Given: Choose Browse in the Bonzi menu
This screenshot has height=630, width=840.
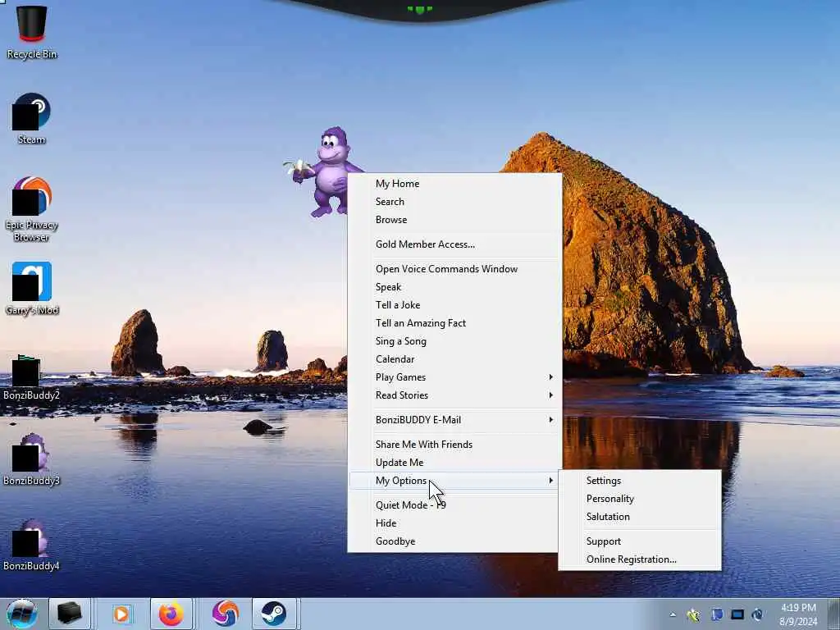Looking at the screenshot, I should click(x=453, y=220).
